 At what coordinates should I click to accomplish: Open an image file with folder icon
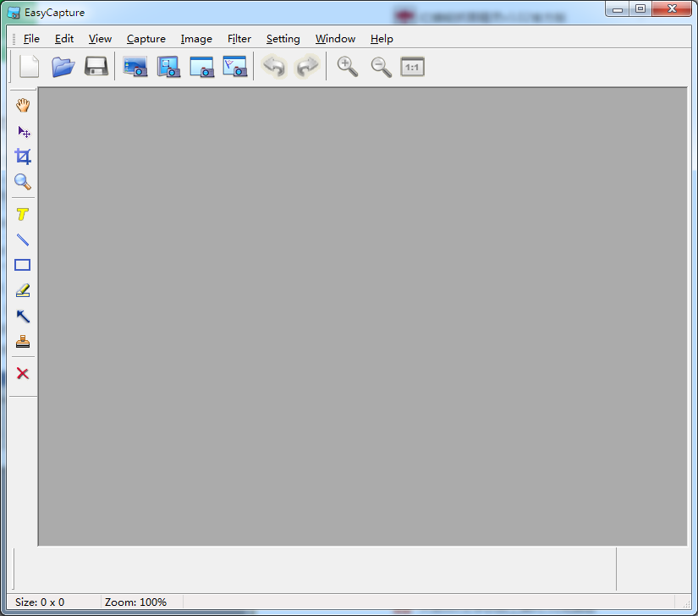tap(63, 67)
